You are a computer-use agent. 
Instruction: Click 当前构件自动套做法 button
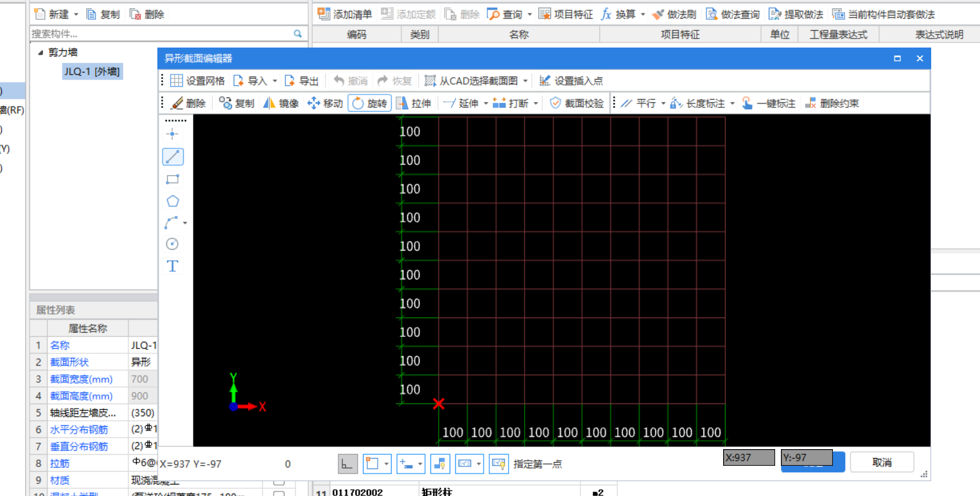[884, 14]
